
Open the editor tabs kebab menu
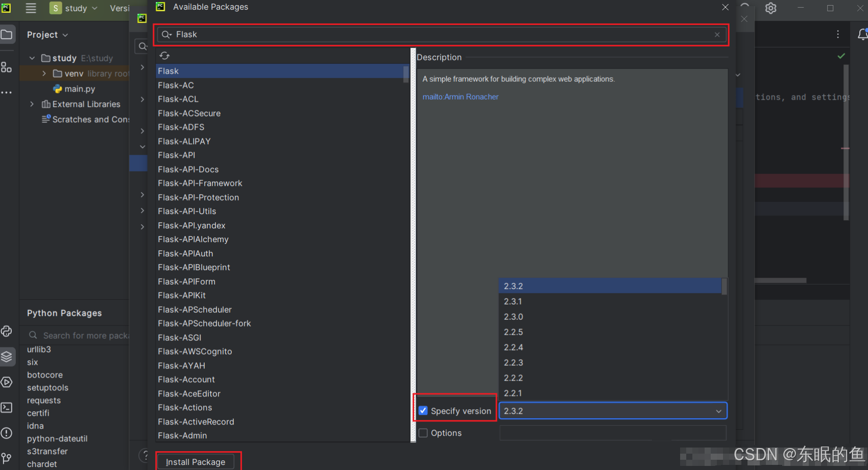coord(838,34)
